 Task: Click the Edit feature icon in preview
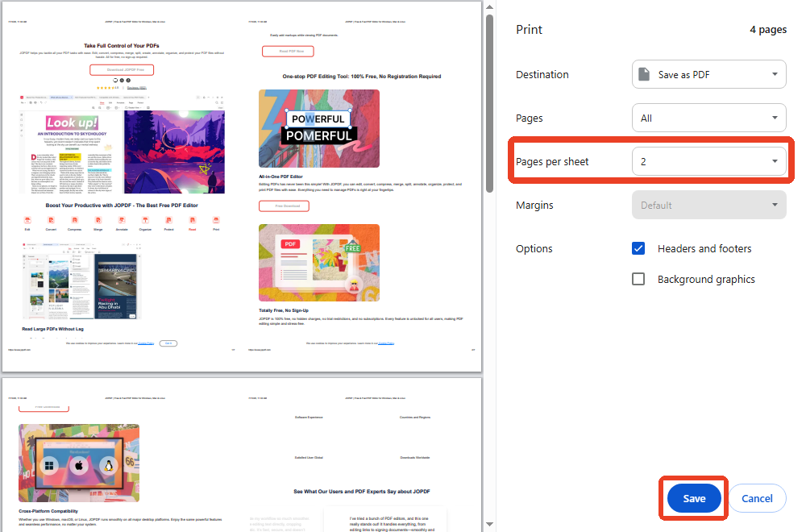tap(27, 221)
